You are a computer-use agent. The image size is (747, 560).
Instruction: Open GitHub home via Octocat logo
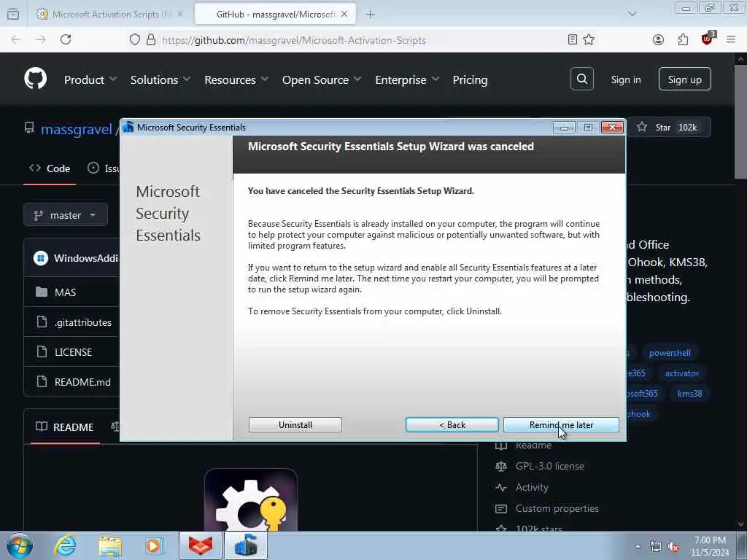coord(35,79)
